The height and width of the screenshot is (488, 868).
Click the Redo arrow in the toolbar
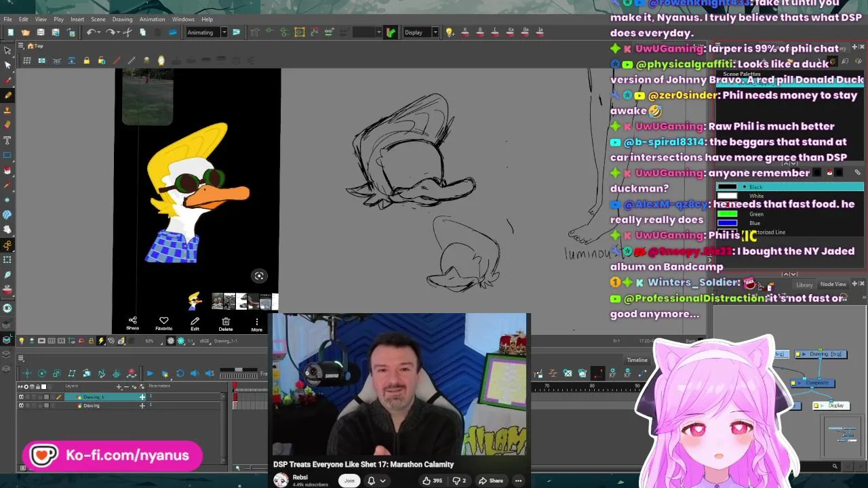coord(112,32)
